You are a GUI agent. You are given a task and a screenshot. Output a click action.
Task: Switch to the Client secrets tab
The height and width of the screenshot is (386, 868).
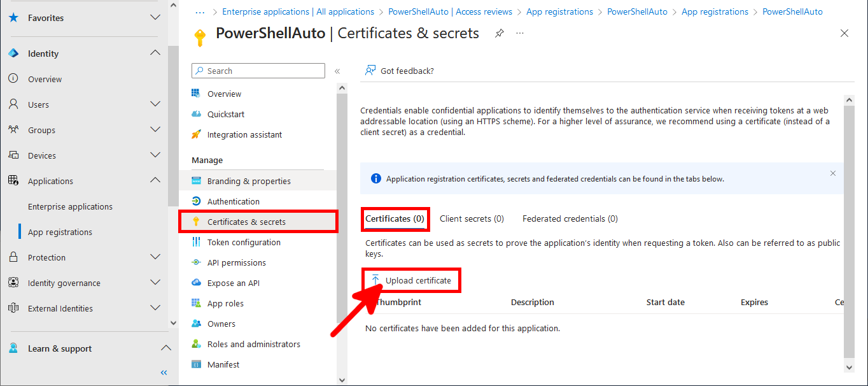(472, 218)
